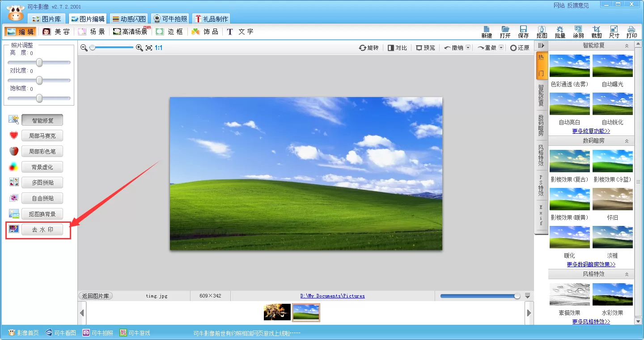Image resolution: width=644 pixels, height=340 pixels.
Task: Click 还原 to restore original image
Action: pos(520,47)
